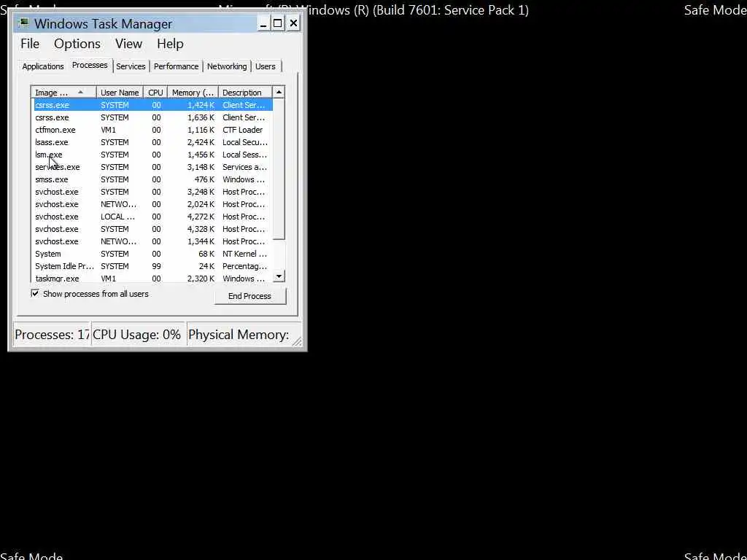Sort by Image Name column header

(x=63, y=93)
